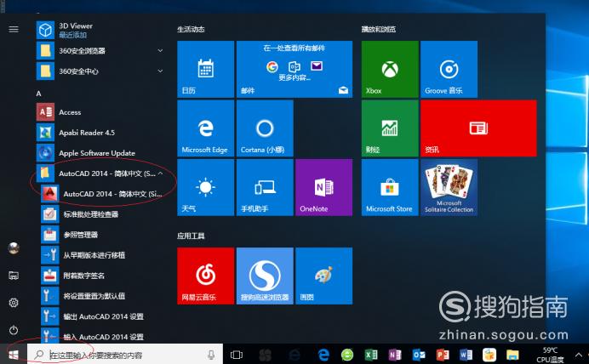Open the Groove 音乐 tile
Image resolution: width=589 pixels, height=364 pixels.
(x=449, y=69)
